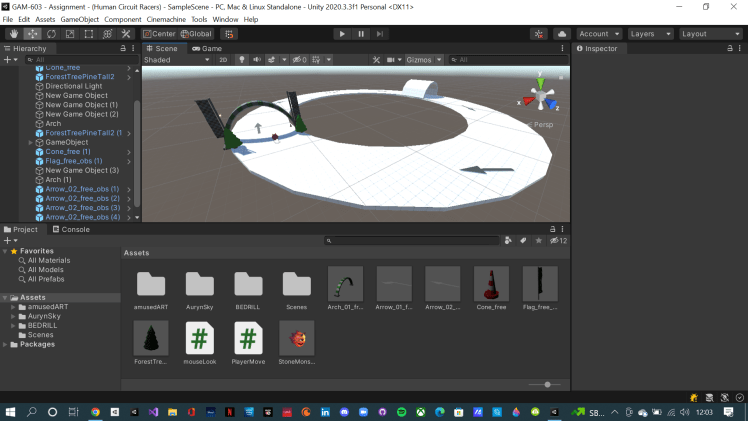Click the Collab status icon

click(539, 34)
